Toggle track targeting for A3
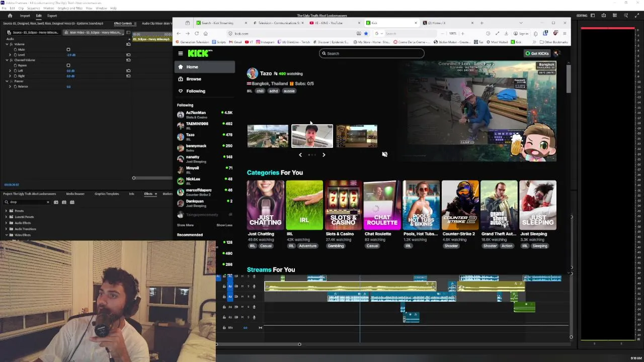 point(230,297)
